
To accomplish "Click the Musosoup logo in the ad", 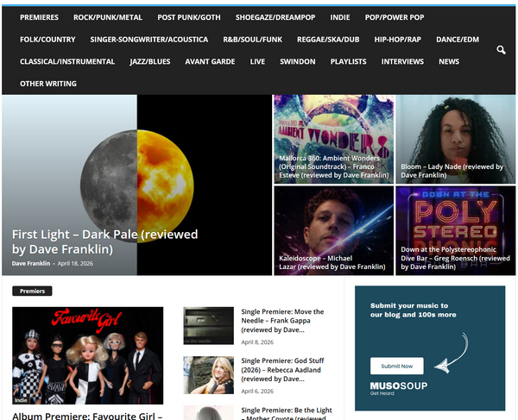I will click(x=393, y=387).
